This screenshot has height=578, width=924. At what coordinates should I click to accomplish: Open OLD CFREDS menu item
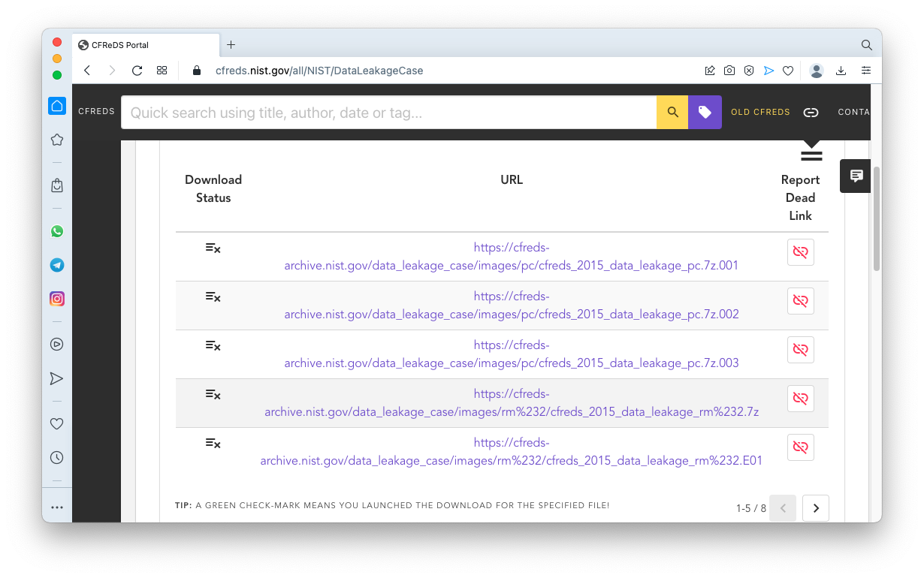(760, 112)
